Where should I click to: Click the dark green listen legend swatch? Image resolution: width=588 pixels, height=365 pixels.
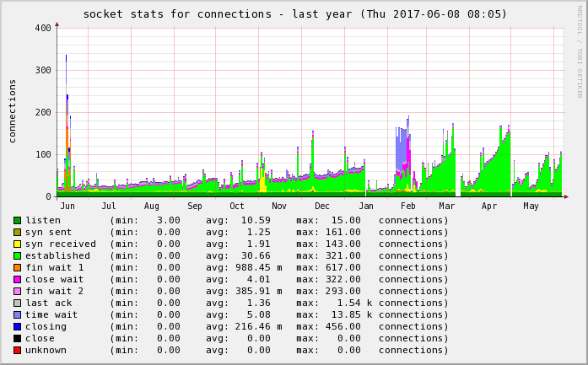tap(17, 220)
